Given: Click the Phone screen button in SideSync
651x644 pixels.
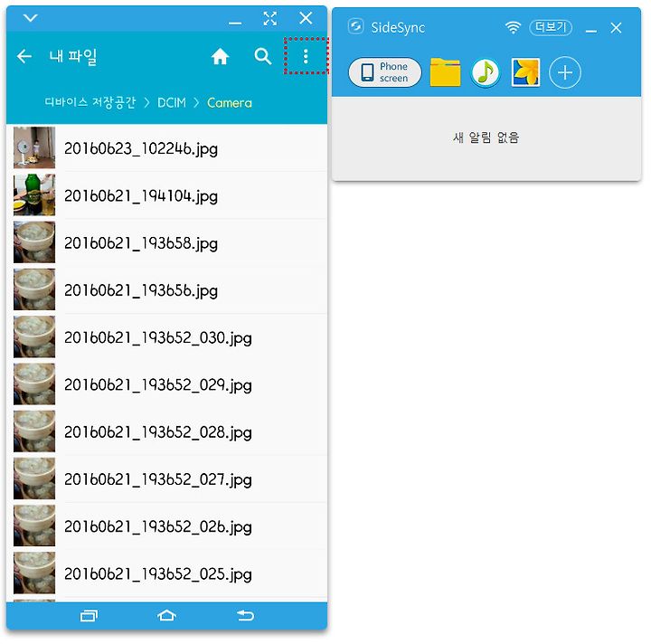Looking at the screenshot, I should 385,72.
